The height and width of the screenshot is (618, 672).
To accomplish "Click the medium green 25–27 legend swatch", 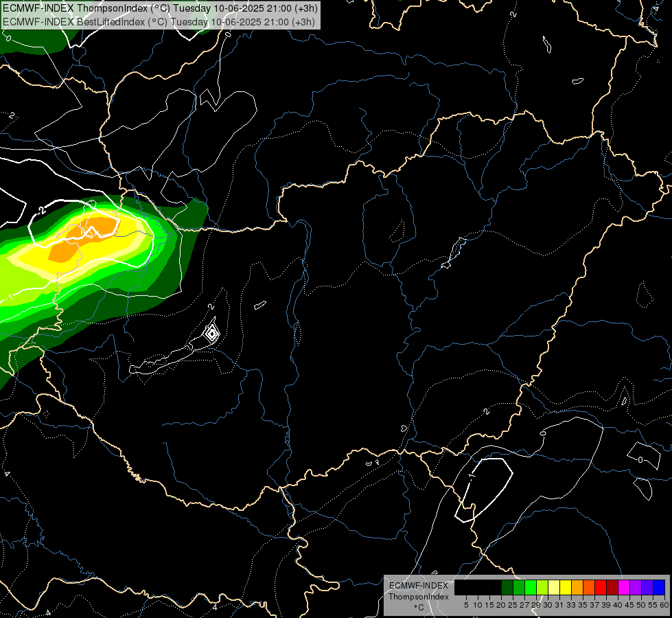I will coord(519,587).
